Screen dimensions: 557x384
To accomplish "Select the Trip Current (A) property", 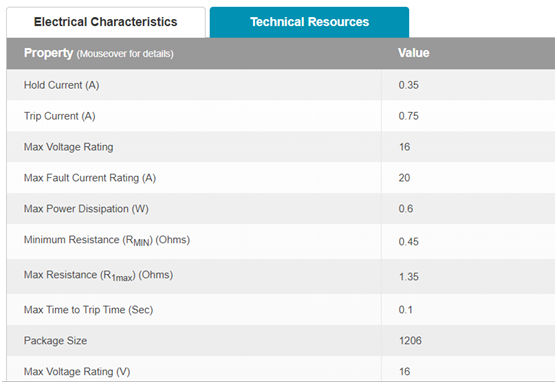I will pyautogui.click(x=59, y=116).
